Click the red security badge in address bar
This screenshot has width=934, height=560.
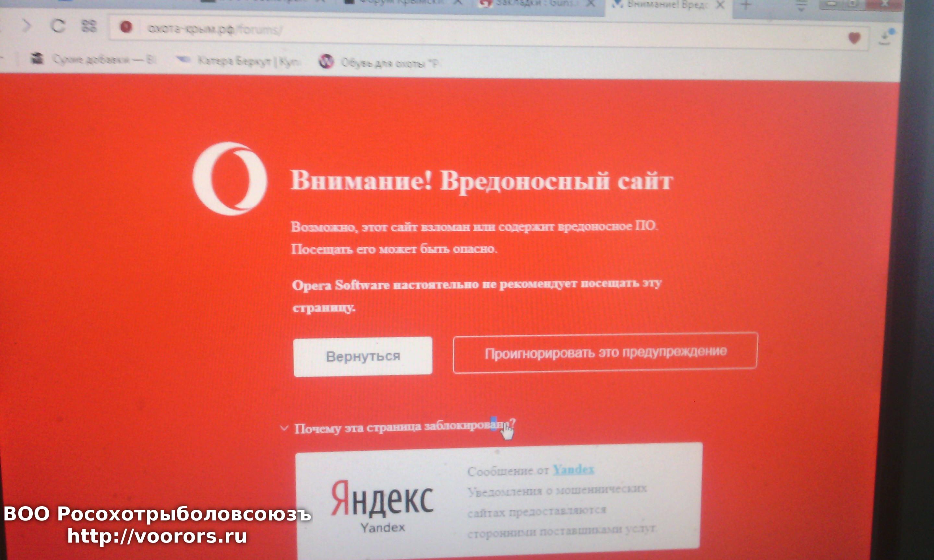point(126,27)
